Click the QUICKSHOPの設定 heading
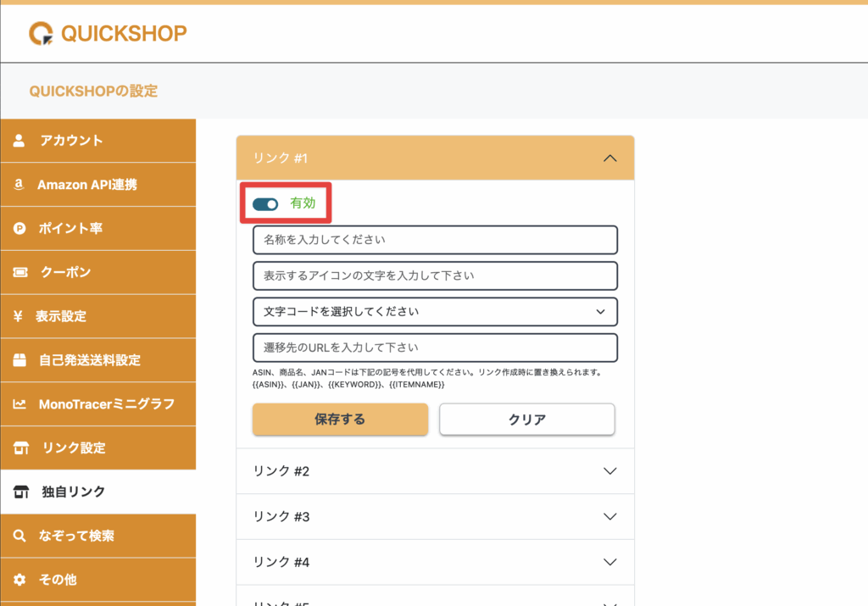 click(93, 91)
